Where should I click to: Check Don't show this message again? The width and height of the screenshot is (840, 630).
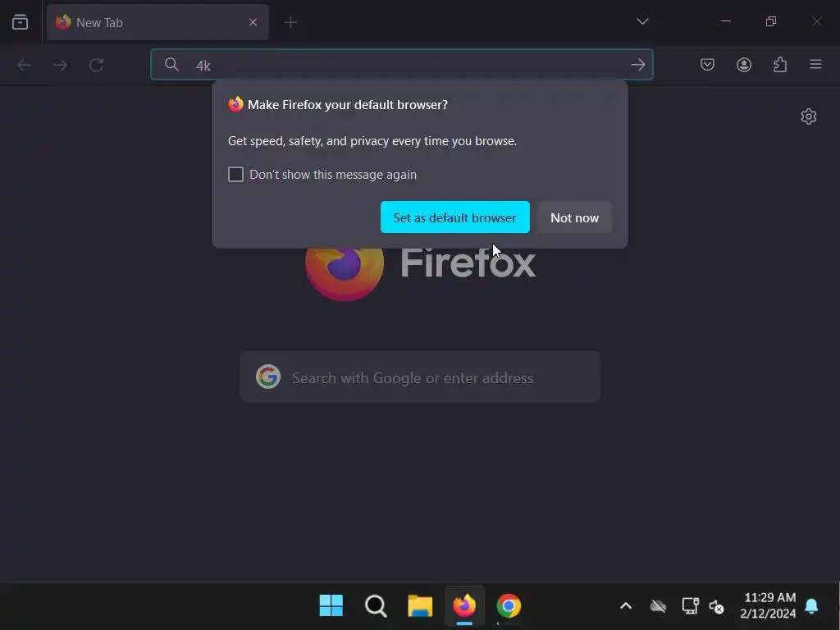(235, 174)
